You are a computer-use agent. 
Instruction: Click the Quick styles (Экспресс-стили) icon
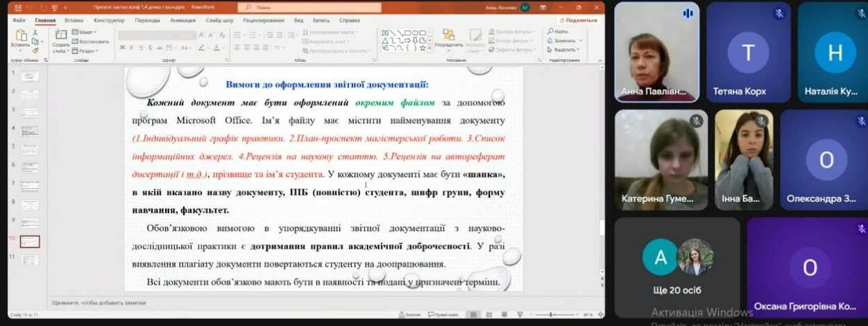[x=475, y=35]
